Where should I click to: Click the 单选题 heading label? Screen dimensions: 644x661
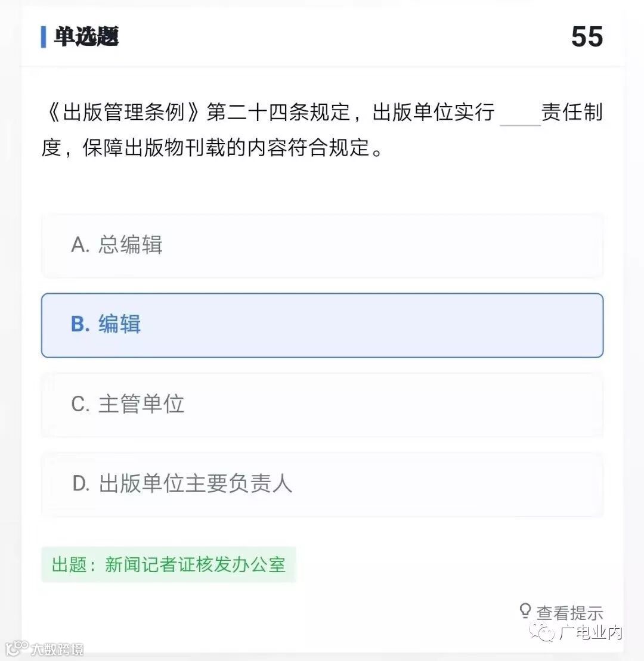[x=86, y=37]
